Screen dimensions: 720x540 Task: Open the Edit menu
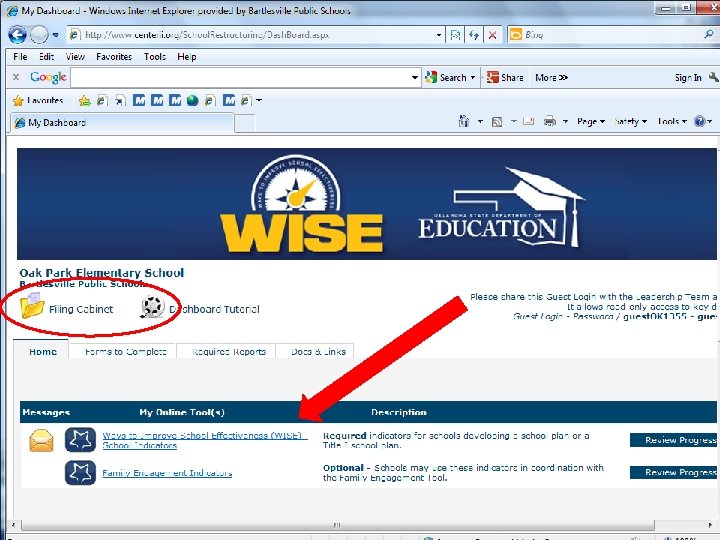(46, 56)
